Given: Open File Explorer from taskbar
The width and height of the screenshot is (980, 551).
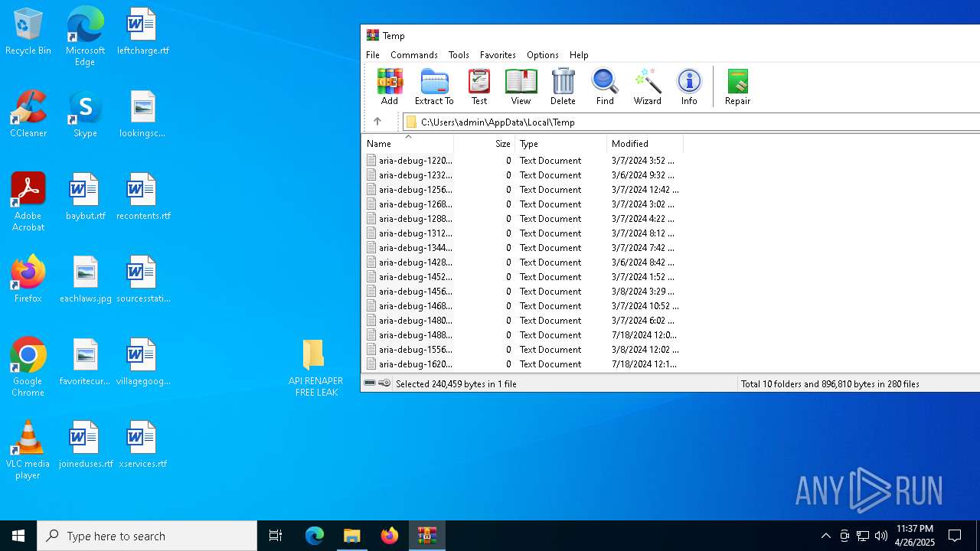Looking at the screenshot, I should (x=352, y=536).
